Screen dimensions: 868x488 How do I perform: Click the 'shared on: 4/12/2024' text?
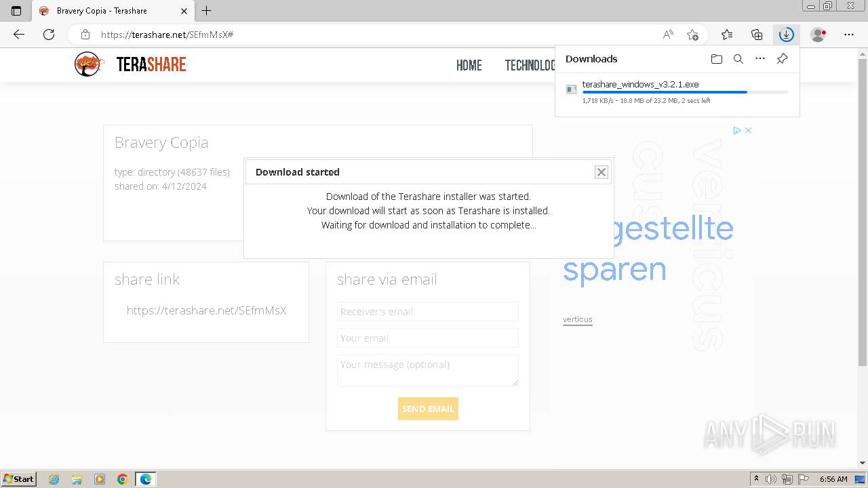(161, 186)
